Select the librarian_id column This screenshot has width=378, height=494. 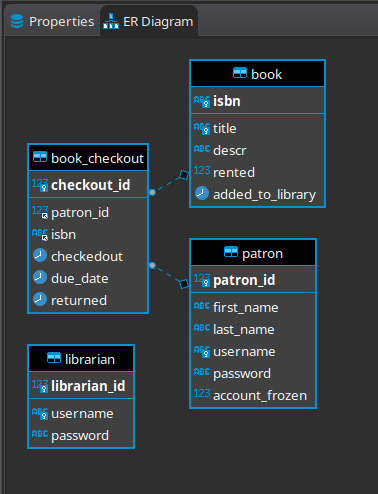pos(81,386)
